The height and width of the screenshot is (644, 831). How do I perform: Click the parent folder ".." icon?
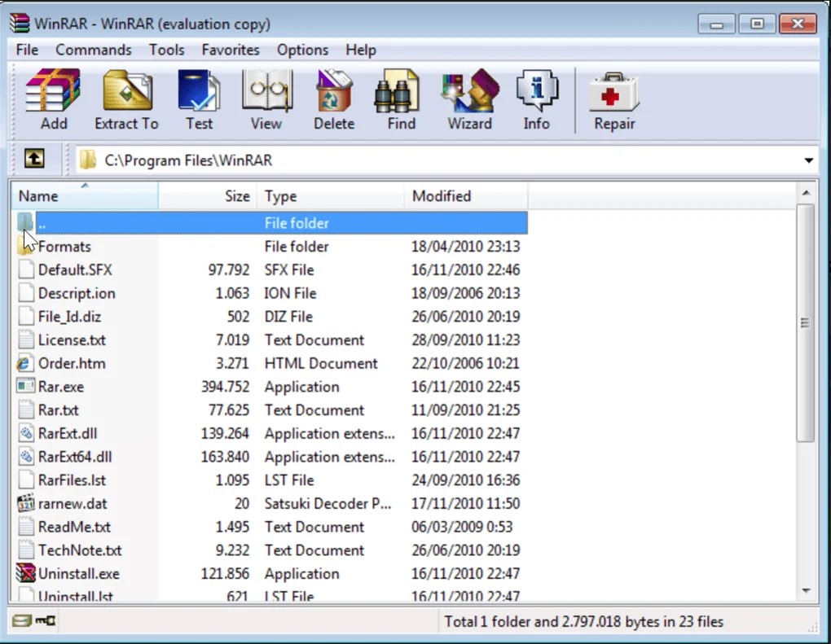[x=24, y=222]
